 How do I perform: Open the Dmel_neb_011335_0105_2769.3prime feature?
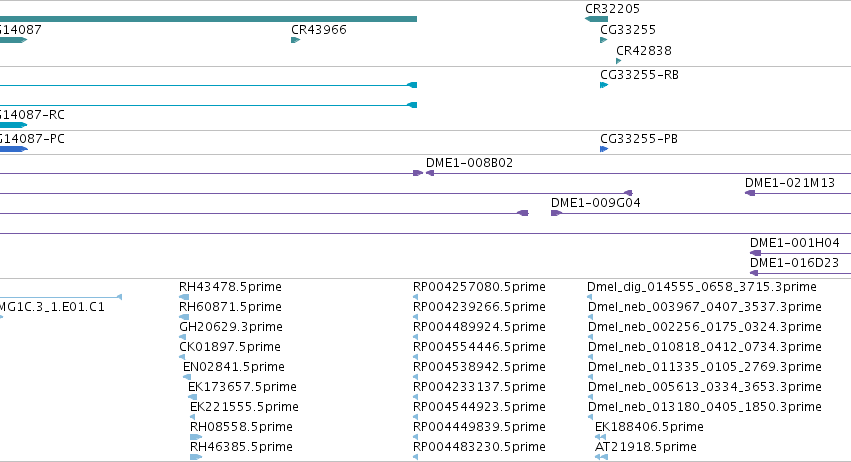(x=704, y=366)
